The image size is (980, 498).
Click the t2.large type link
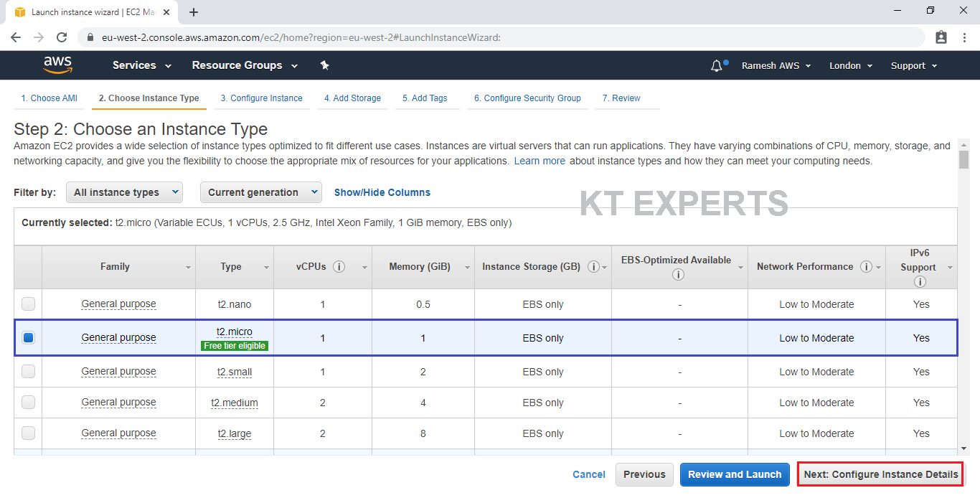pos(235,433)
